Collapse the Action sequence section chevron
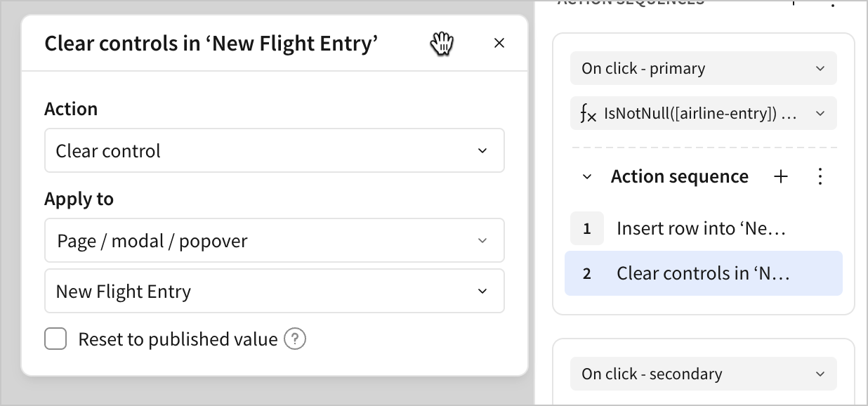Image resolution: width=868 pixels, height=406 pixels. [588, 177]
